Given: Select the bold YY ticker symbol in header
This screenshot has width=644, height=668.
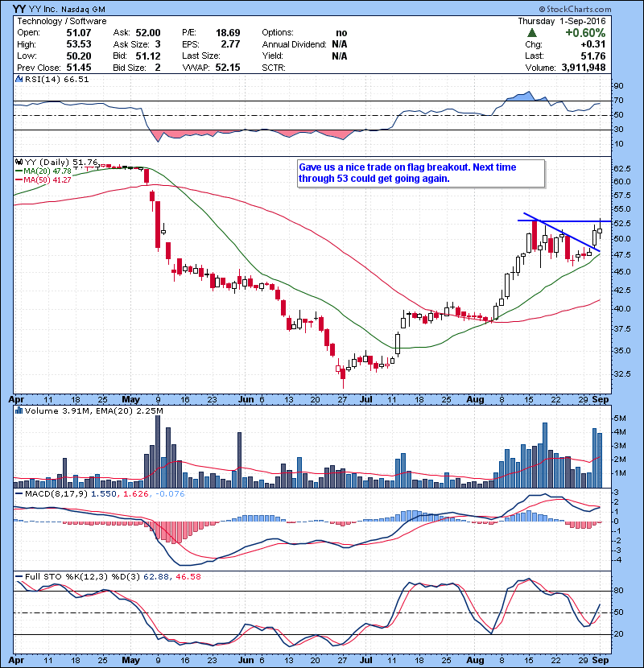Looking at the screenshot, I should (x=19, y=9).
